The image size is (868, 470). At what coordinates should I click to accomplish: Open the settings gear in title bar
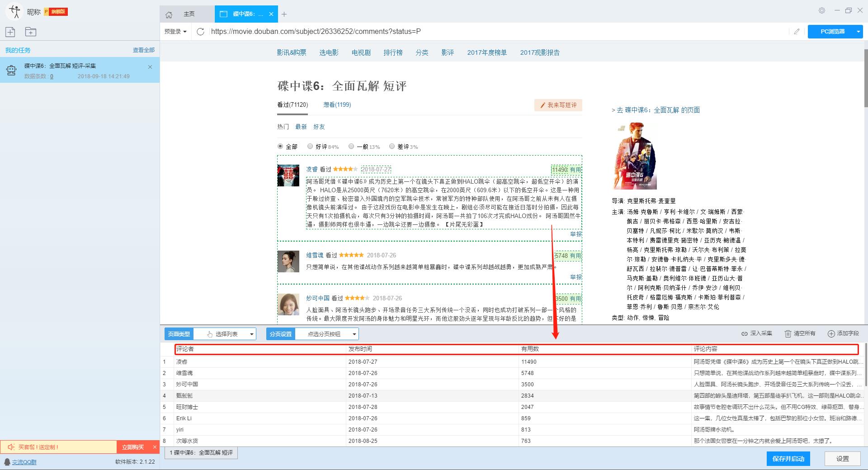coord(822,10)
